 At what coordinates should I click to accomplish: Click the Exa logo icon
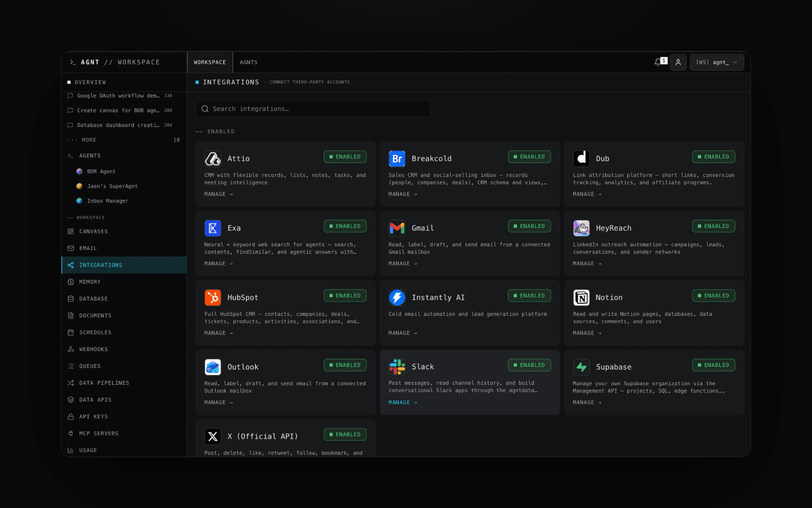(x=213, y=228)
